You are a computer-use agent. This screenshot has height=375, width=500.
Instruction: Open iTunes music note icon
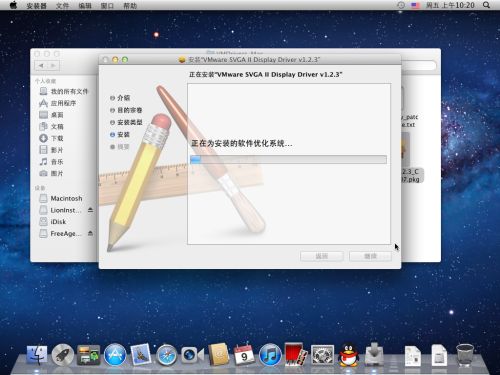[x=270, y=355]
